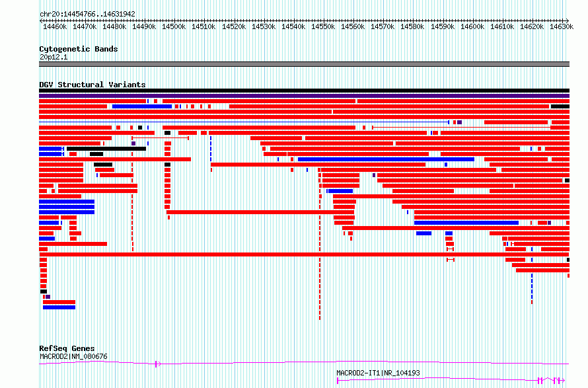Select the red variant bar from 14498k to 14557k
The width and height of the screenshot is (588, 388).
point(260,212)
